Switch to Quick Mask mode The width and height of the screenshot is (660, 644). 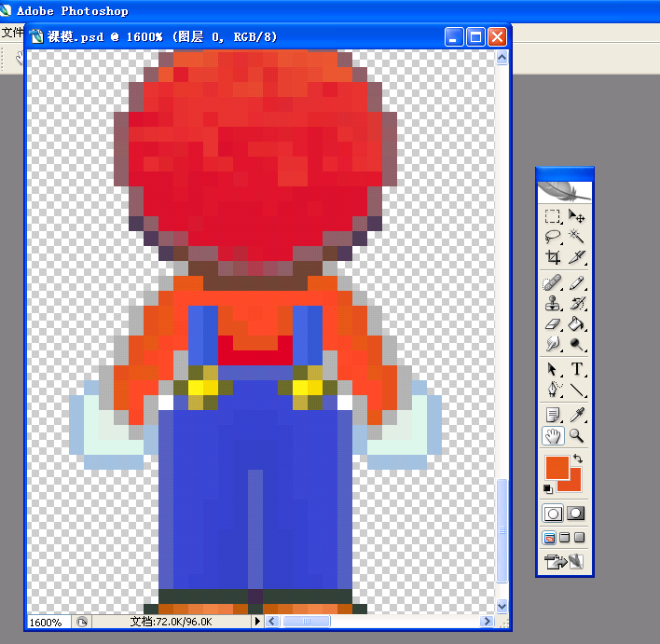coord(575,514)
